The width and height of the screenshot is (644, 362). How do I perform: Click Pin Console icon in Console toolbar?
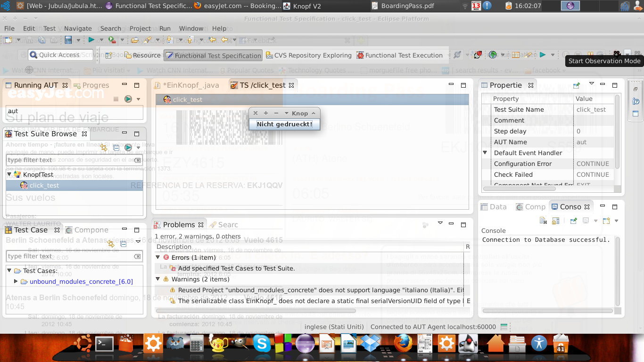click(x=573, y=221)
